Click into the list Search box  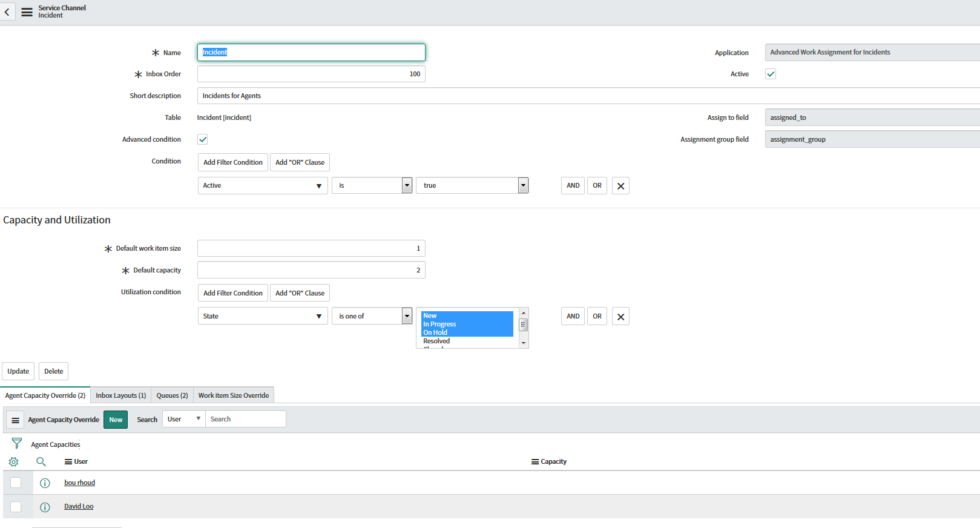pos(246,419)
